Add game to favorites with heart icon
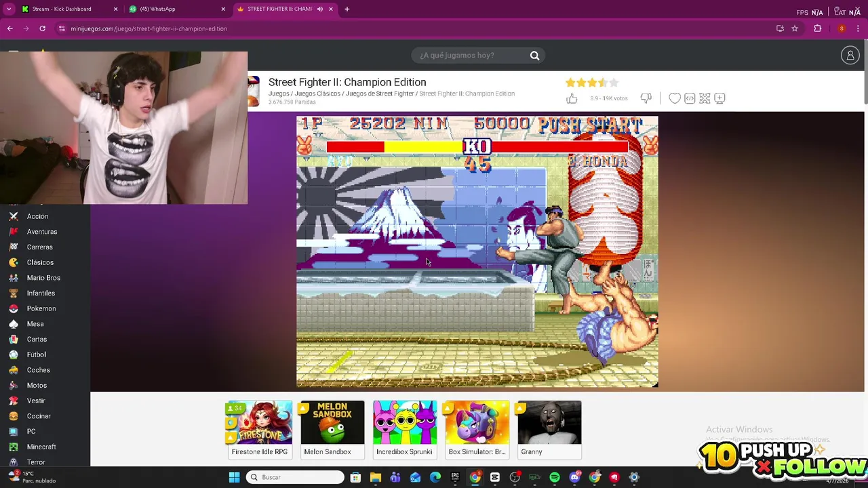Viewport: 868px width, 488px height. click(675, 99)
